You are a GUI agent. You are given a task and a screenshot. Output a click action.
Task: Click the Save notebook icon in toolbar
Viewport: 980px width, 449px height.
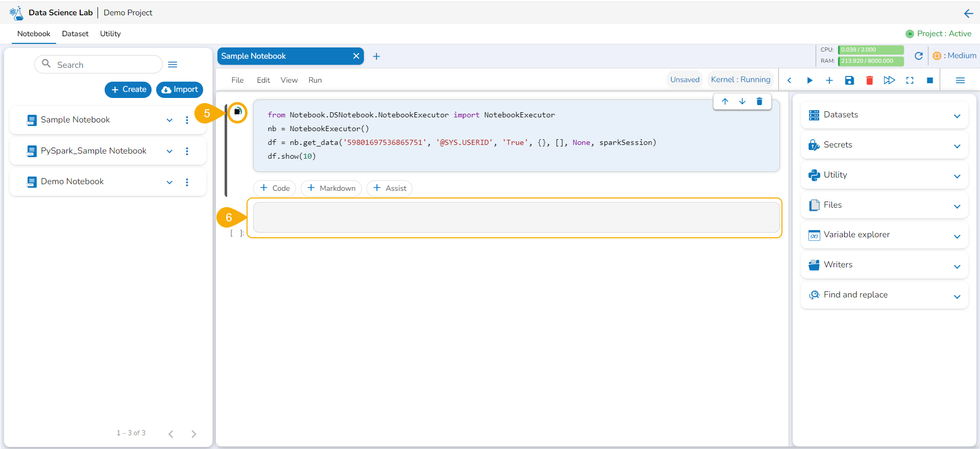pyautogui.click(x=849, y=81)
